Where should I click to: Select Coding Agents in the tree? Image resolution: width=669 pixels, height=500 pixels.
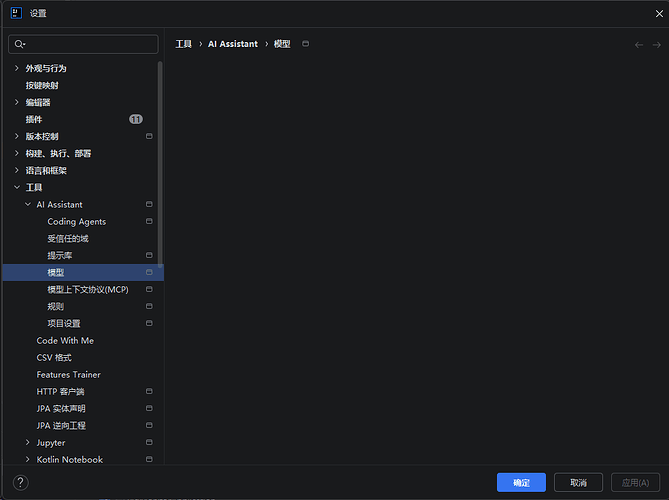coord(77,221)
